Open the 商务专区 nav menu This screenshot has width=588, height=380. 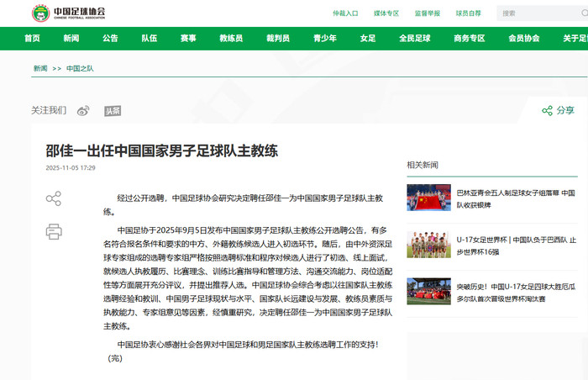(x=470, y=39)
